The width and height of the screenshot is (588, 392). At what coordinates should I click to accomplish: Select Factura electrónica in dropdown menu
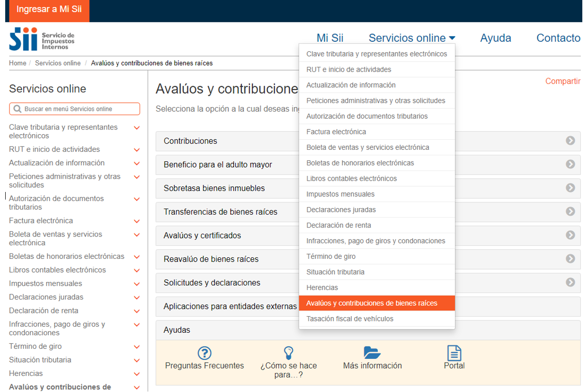click(377, 132)
